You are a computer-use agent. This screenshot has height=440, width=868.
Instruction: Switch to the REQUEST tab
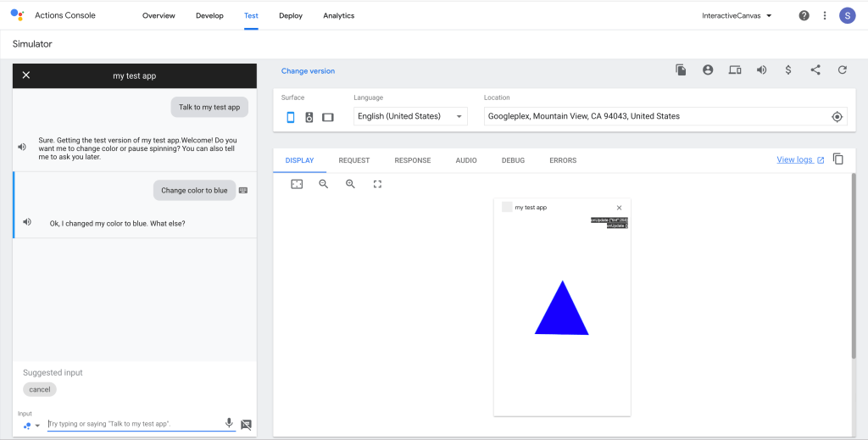353,160
